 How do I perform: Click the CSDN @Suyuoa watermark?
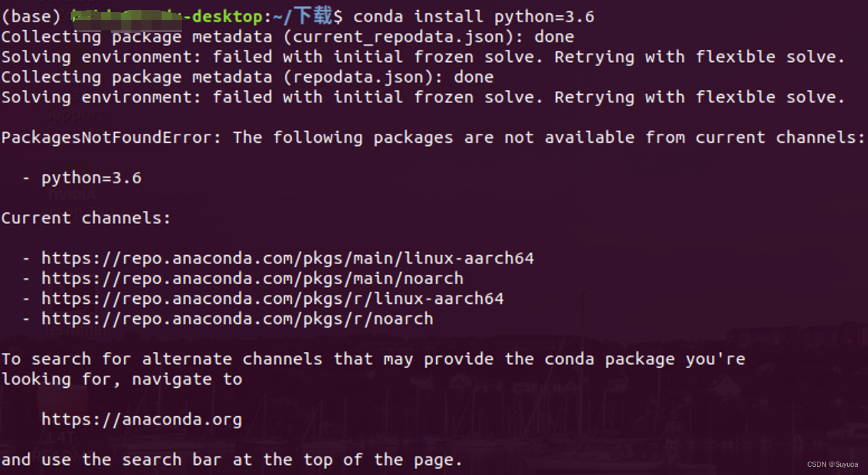pyautogui.click(x=833, y=464)
